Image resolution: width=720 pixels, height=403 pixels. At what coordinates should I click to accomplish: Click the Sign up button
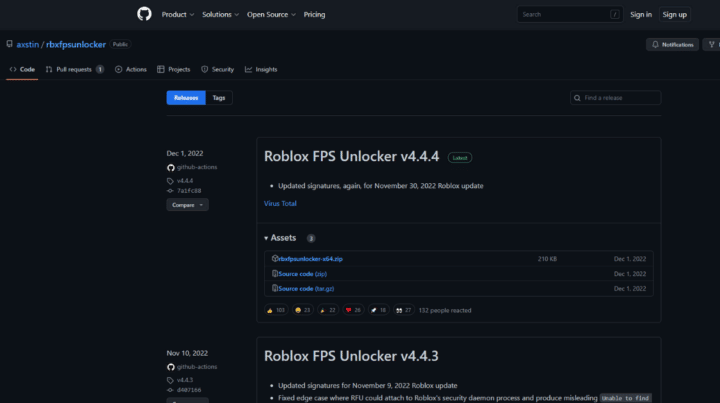[675, 15]
